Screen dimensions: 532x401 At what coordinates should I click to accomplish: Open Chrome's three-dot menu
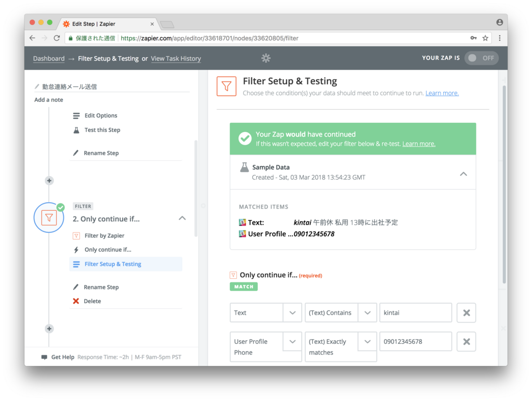pos(499,38)
